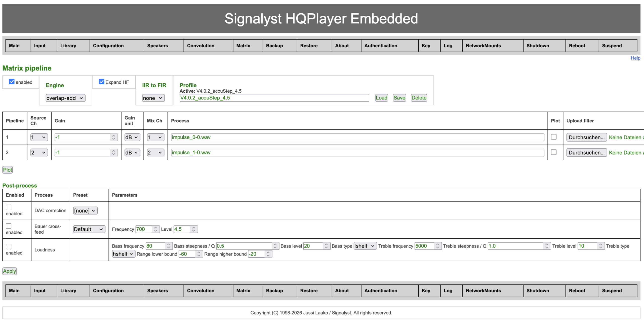Toggle the Expand HF checkbox
644x321 pixels.
[101, 82]
